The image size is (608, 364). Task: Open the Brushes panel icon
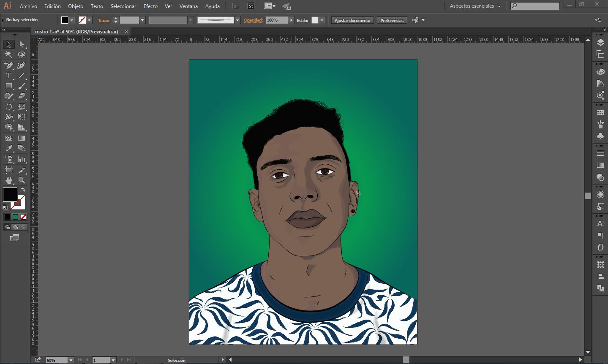600,125
